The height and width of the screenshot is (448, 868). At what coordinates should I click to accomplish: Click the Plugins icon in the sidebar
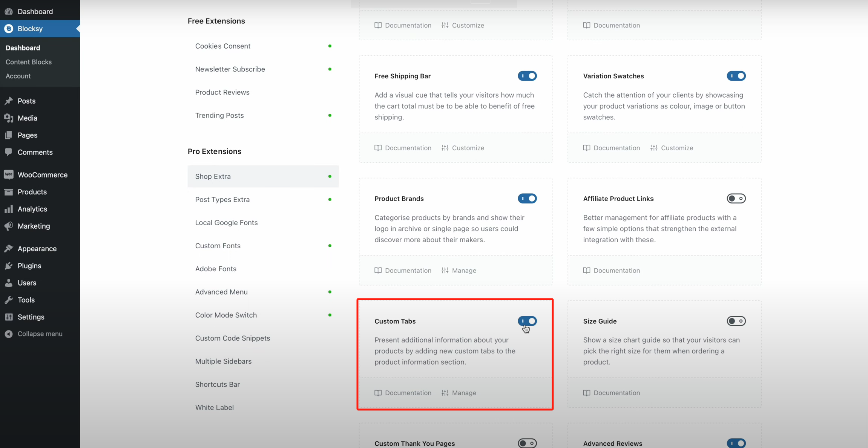(x=9, y=266)
